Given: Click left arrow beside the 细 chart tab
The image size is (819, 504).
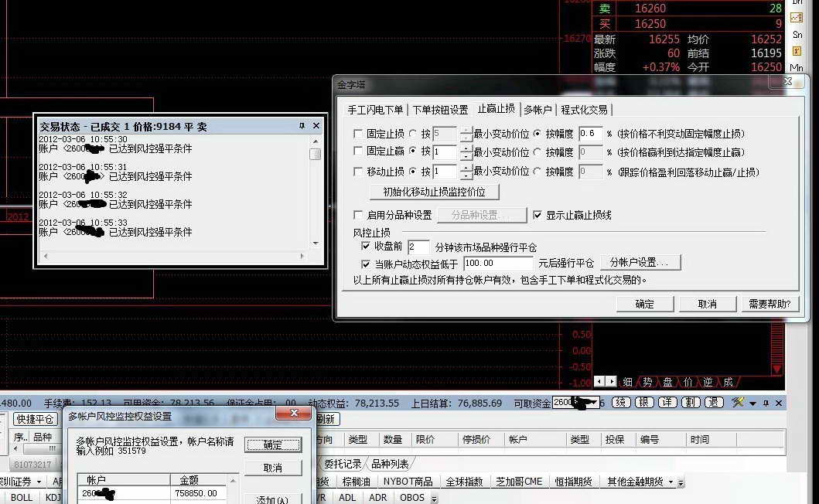Looking at the screenshot, I should (600, 381).
